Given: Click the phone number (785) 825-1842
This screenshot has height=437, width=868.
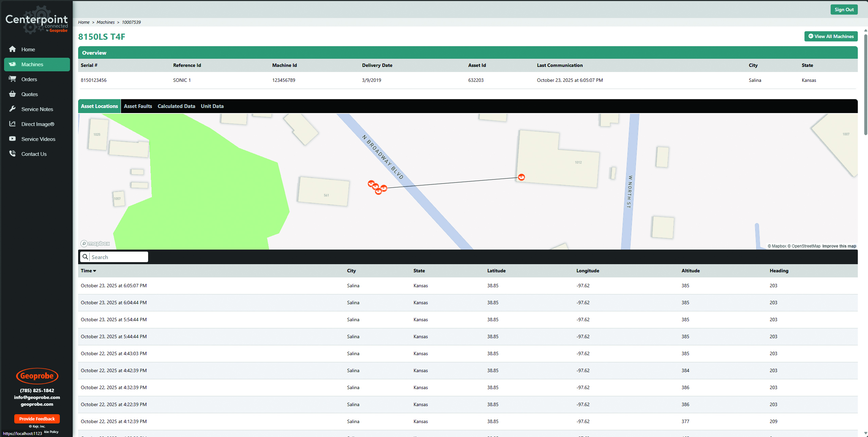Looking at the screenshot, I should [x=37, y=390].
